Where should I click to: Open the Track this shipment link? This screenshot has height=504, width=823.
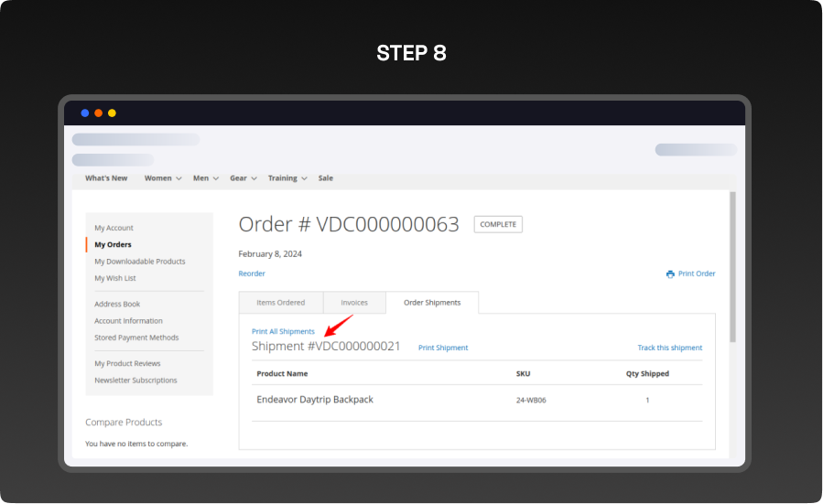pyautogui.click(x=670, y=348)
